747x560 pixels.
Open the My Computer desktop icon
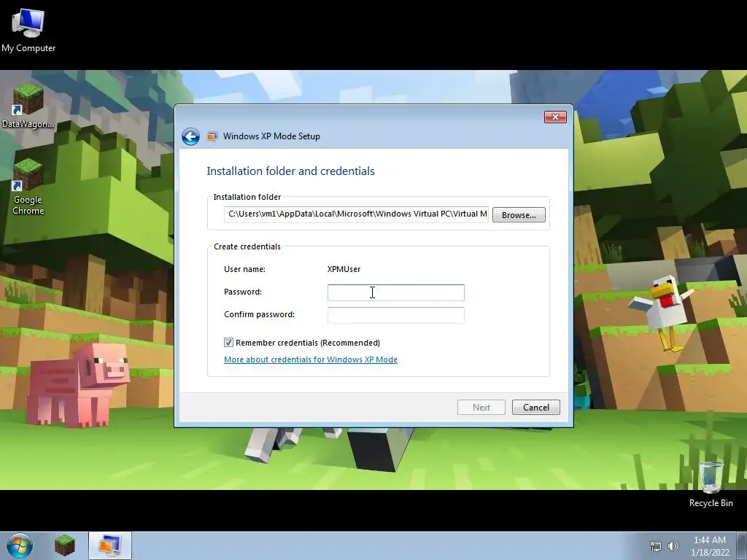pos(28,30)
